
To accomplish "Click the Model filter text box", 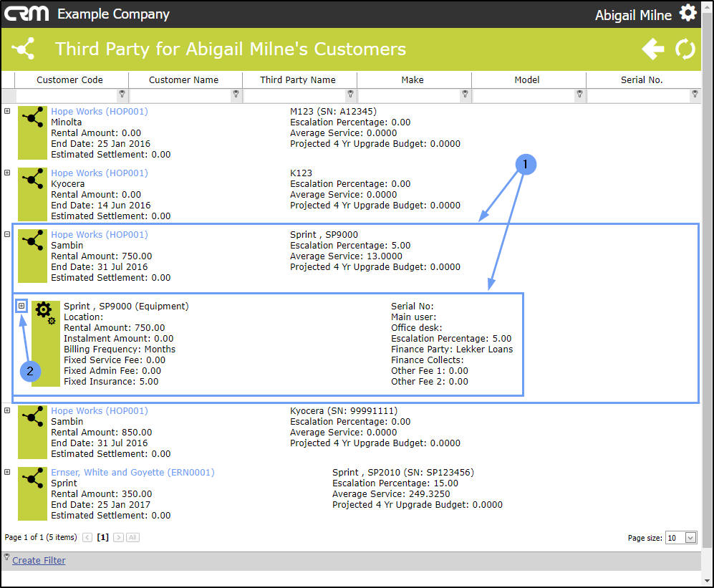I will pyautogui.click(x=524, y=95).
